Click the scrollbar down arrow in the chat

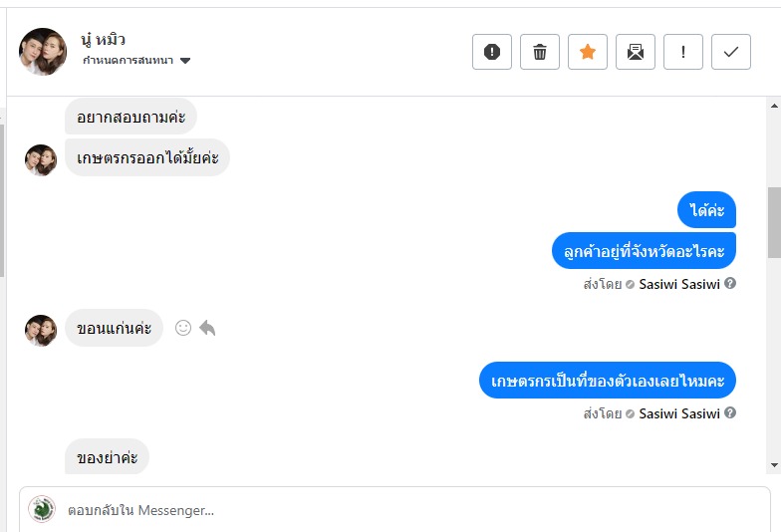[x=774, y=465]
